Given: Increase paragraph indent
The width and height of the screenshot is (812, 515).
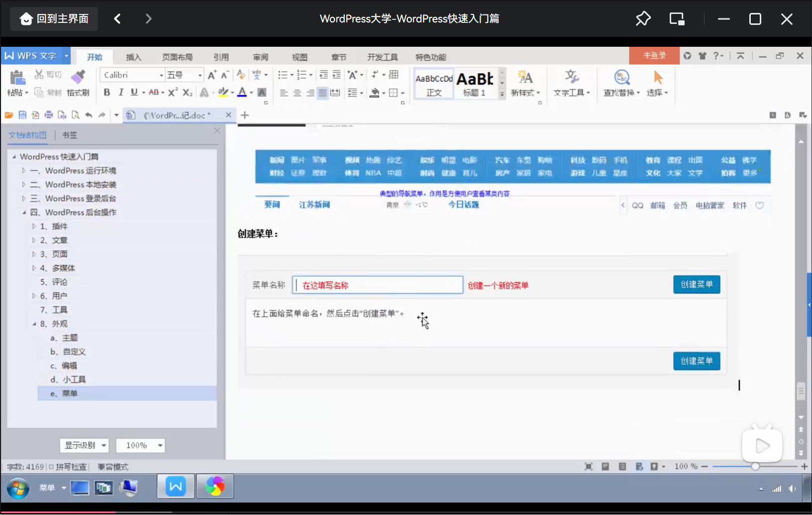Looking at the screenshot, I should point(336,75).
